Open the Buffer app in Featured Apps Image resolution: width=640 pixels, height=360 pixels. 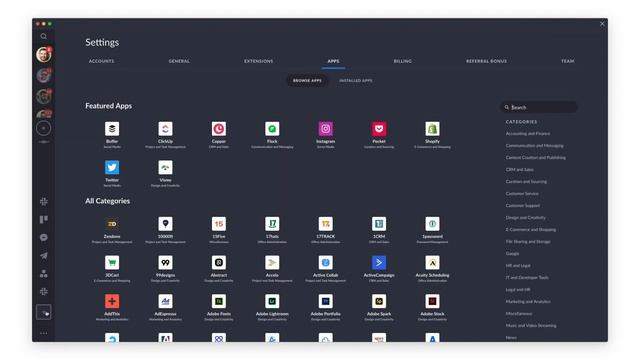pyautogui.click(x=112, y=129)
